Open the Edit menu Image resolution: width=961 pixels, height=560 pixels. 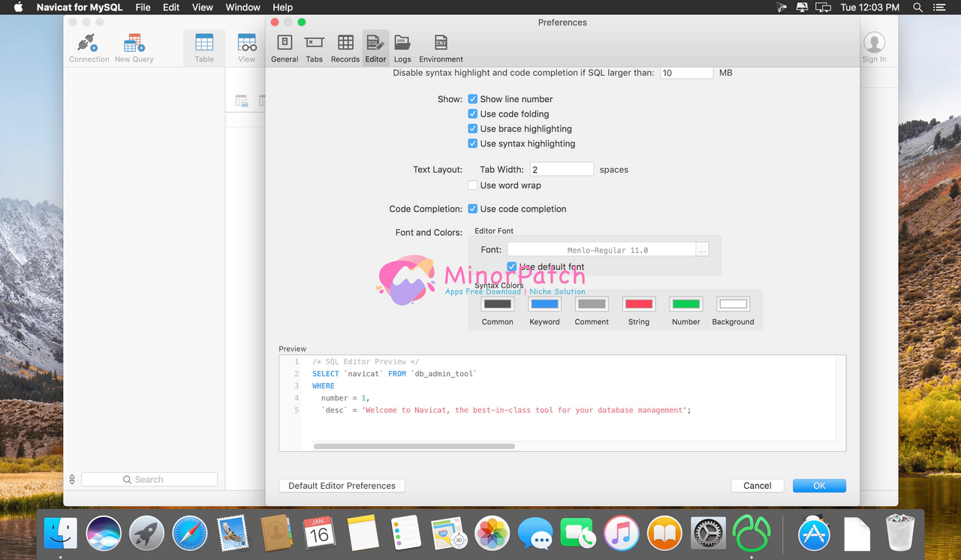click(171, 8)
